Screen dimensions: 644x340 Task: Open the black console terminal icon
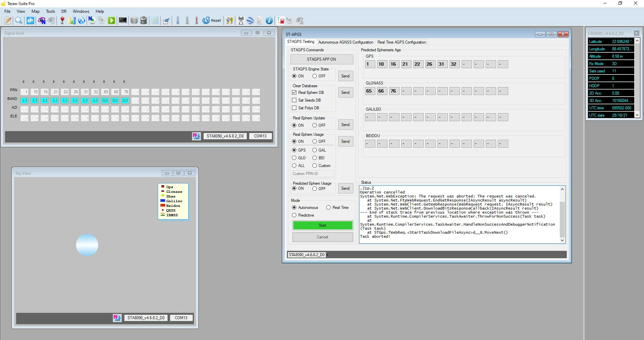click(123, 20)
